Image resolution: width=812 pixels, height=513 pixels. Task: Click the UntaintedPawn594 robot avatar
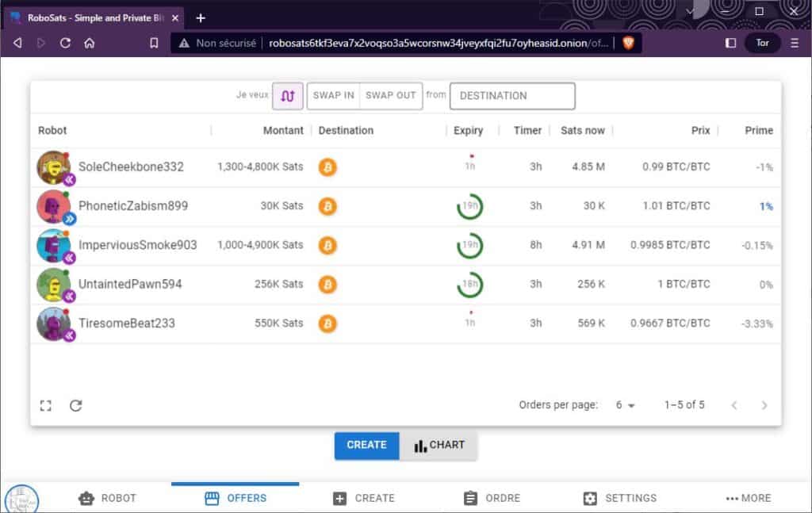(x=54, y=284)
